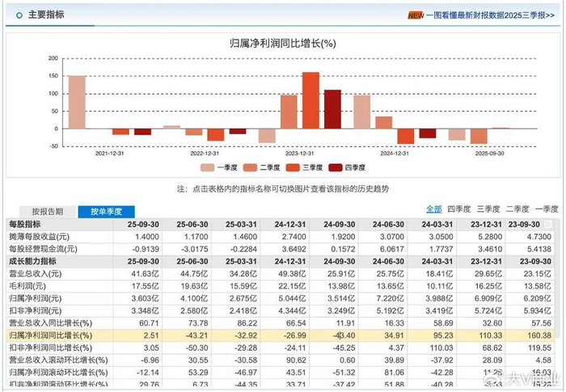
Task: Click the 扣非净利润(元) indicator name
Action: pyautogui.click(x=35, y=311)
